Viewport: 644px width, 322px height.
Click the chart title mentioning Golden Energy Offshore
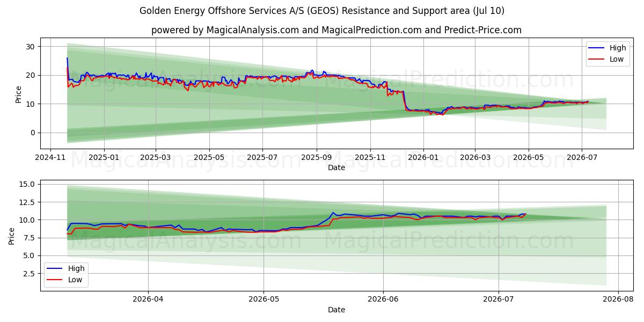coord(322,11)
